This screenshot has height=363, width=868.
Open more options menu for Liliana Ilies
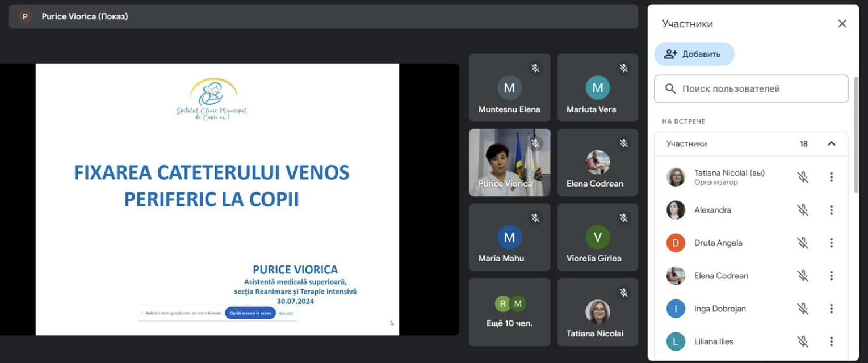point(831,341)
